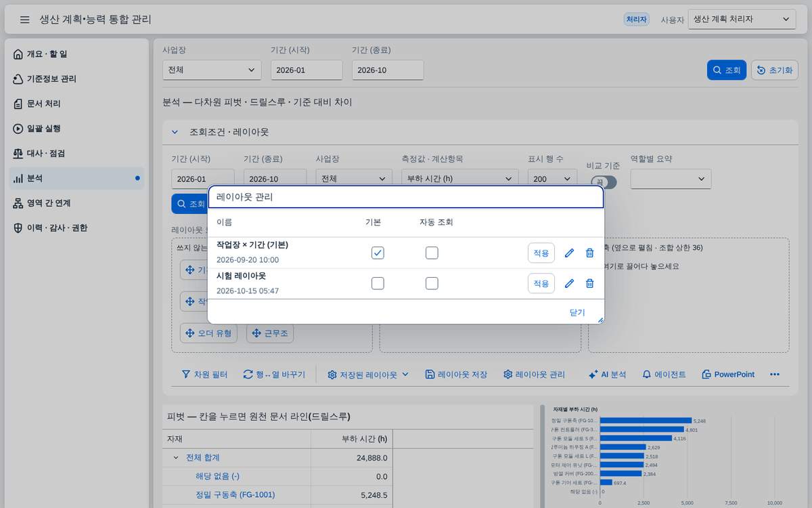Open the 저장된 레이아웃 dropdown

pyautogui.click(x=368, y=375)
